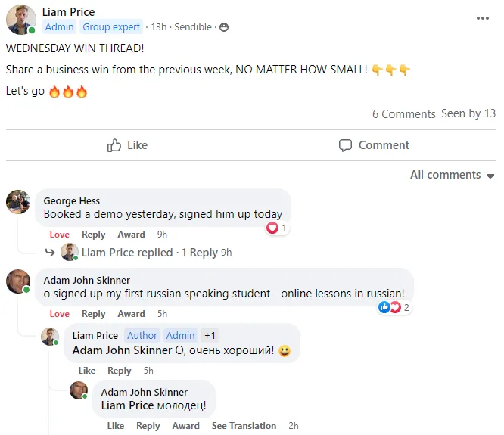Click the speech bubble Comment icon
The height and width of the screenshot is (435, 504).
pos(345,145)
